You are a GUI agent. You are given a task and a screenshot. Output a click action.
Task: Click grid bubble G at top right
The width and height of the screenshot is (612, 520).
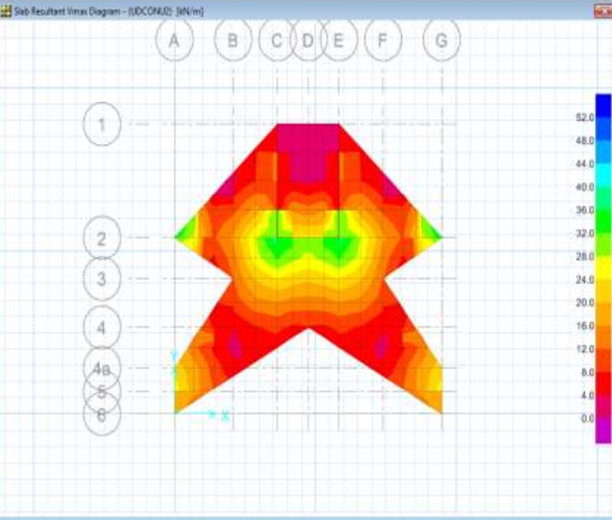coord(441,41)
